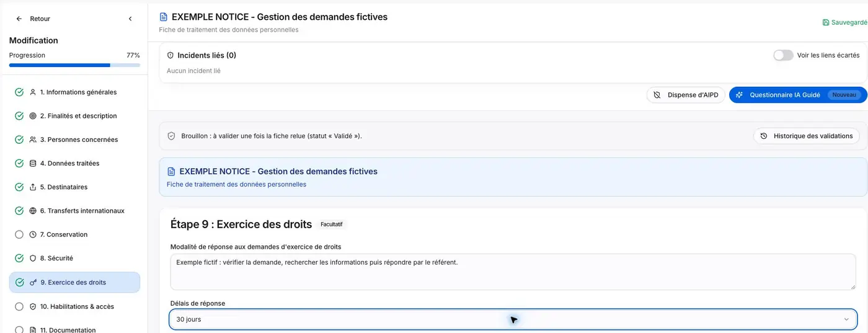Click the empty status circle of step 7
The height and width of the screenshot is (333, 868).
click(19, 234)
